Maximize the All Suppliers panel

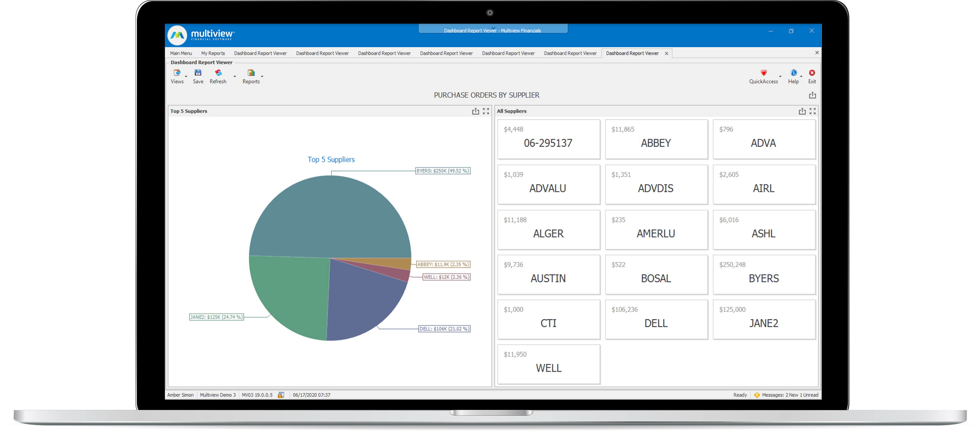click(812, 111)
